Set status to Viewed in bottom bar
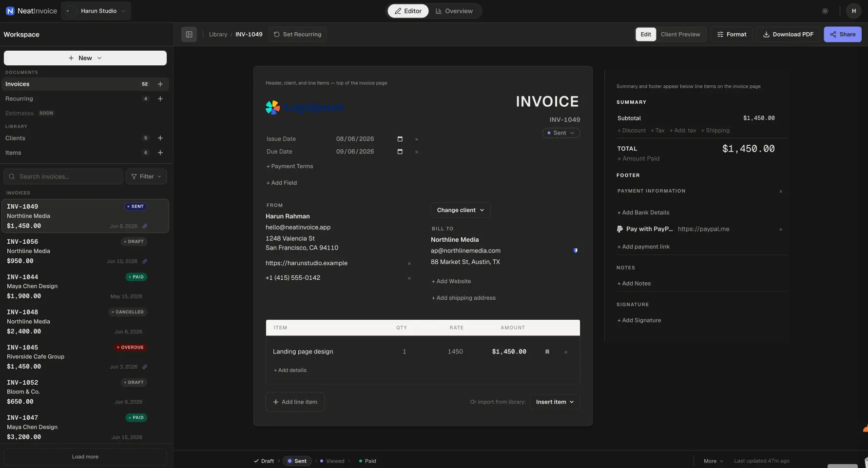Screen dimensions: 868x468 click(332, 461)
